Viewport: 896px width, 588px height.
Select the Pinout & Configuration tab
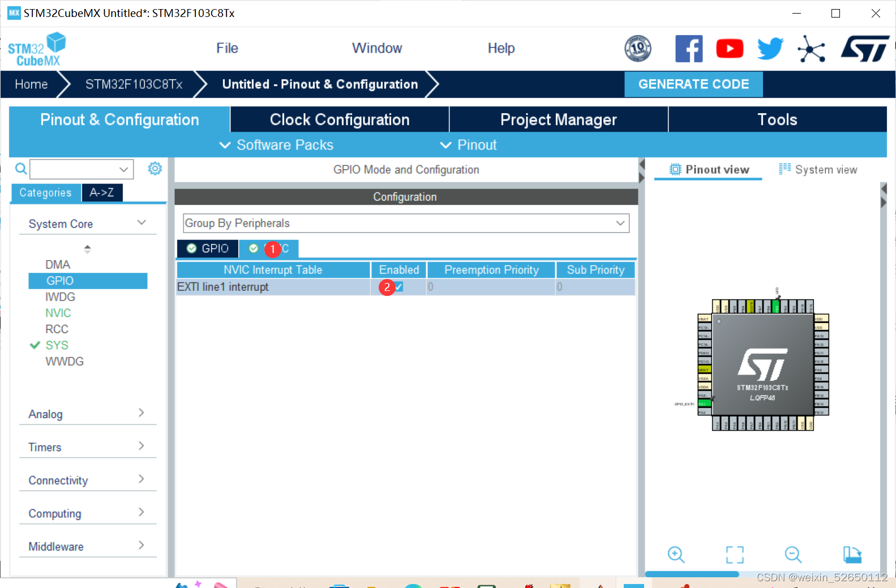[x=119, y=119]
